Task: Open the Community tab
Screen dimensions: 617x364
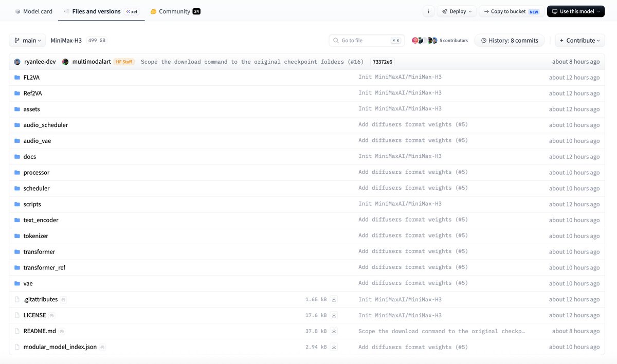Action: tap(175, 11)
